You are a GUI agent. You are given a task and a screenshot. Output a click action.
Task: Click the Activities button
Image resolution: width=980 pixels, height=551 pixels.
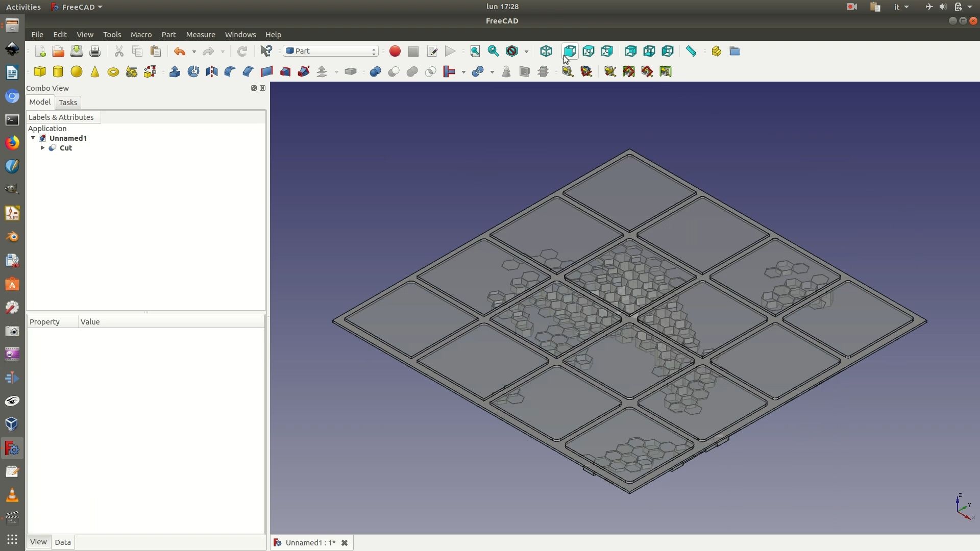pyautogui.click(x=23, y=7)
